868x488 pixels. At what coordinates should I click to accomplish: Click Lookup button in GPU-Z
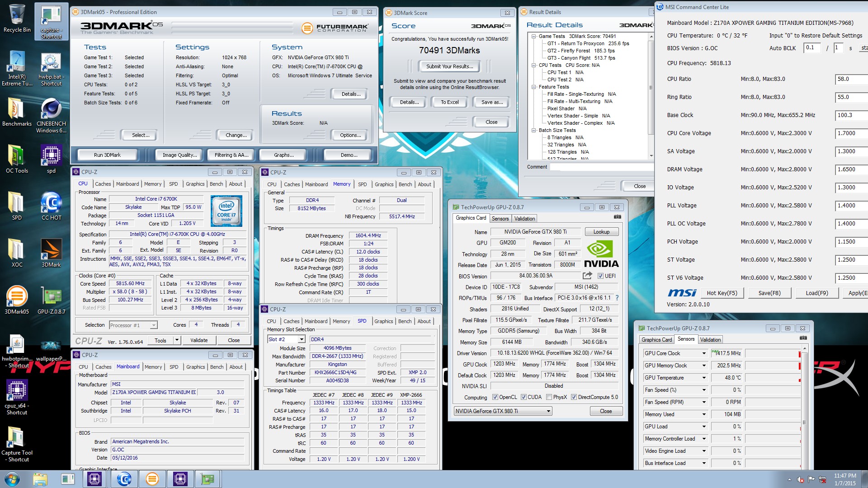coord(601,232)
